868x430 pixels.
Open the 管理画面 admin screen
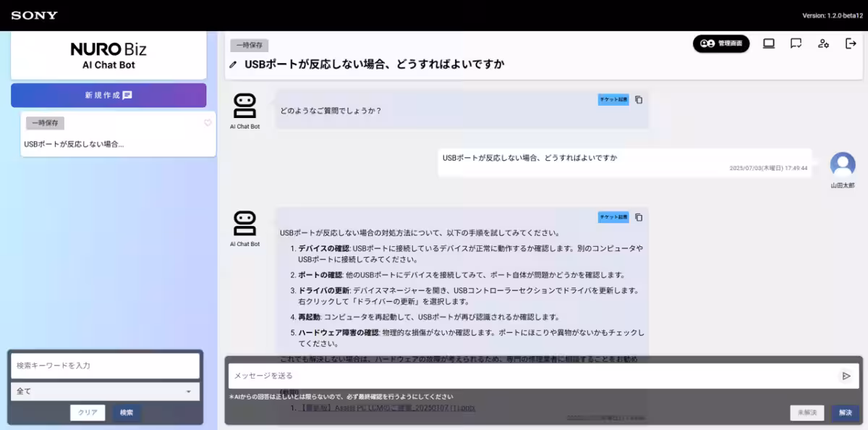coord(721,43)
